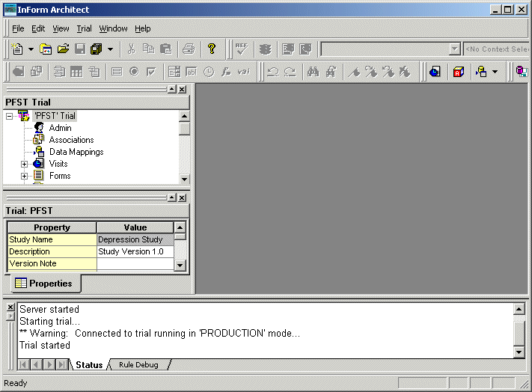The height and width of the screenshot is (392, 532).
Task: Click the purple cylinder database icon
Action: 522,72
